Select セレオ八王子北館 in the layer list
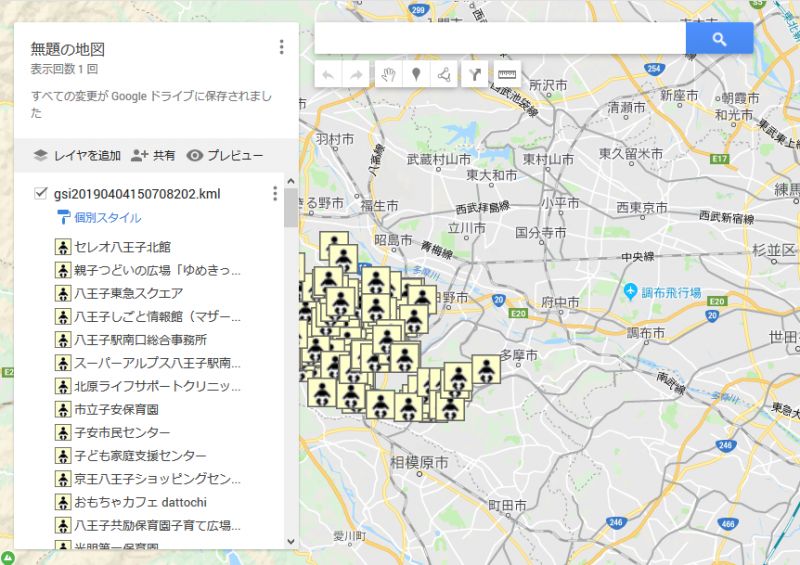800x565 pixels. 122,246
